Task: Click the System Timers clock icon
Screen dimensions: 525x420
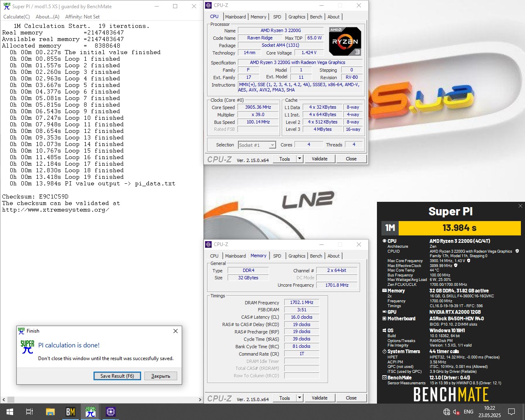Action: (384, 352)
